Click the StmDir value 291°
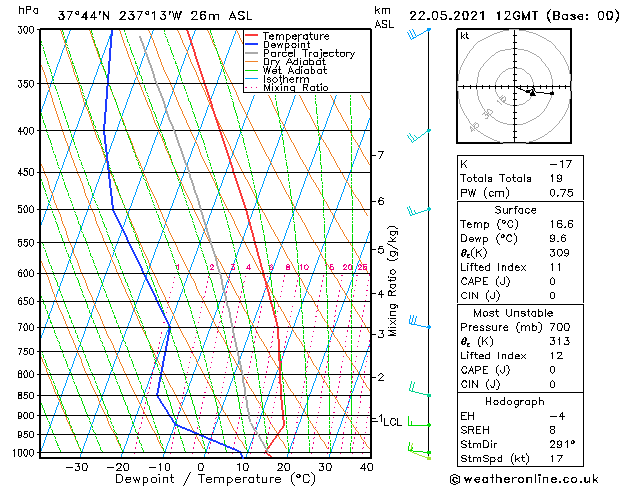This screenshot has height=486, width=629. click(562, 444)
